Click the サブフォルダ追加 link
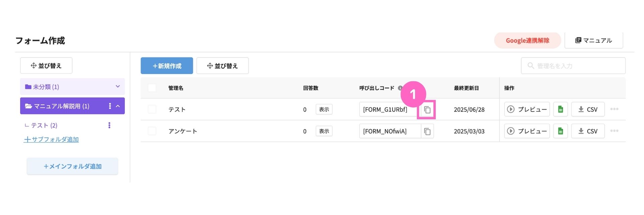The width and height of the screenshot is (644, 215). point(51,139)
